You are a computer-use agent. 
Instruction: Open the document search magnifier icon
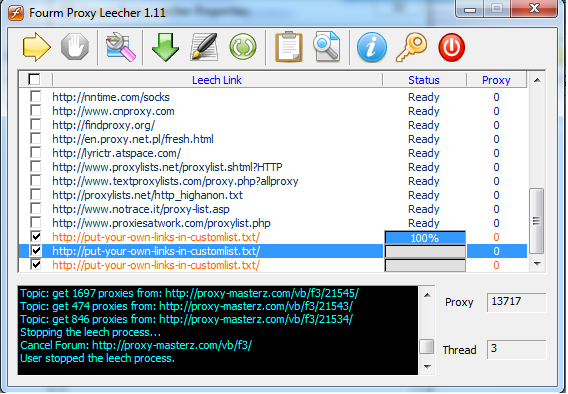click(x=327, y=47)
